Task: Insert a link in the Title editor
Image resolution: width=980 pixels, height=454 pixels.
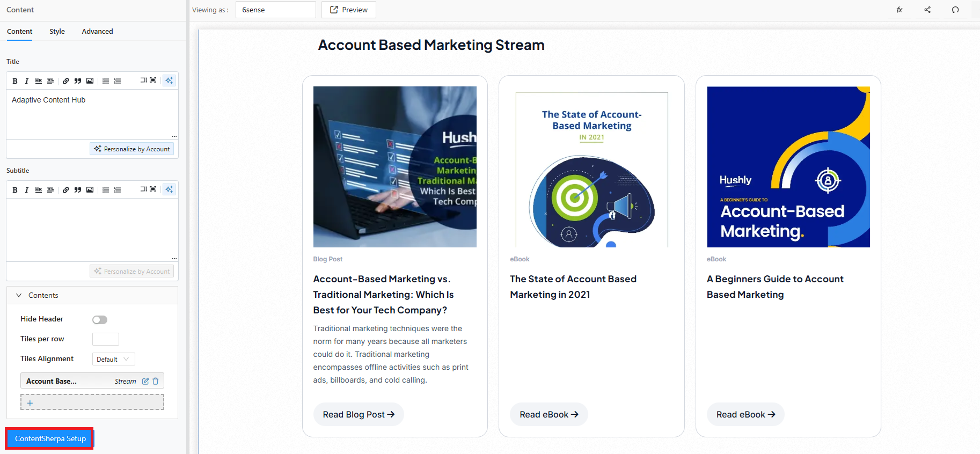Action: coord(65,81)
